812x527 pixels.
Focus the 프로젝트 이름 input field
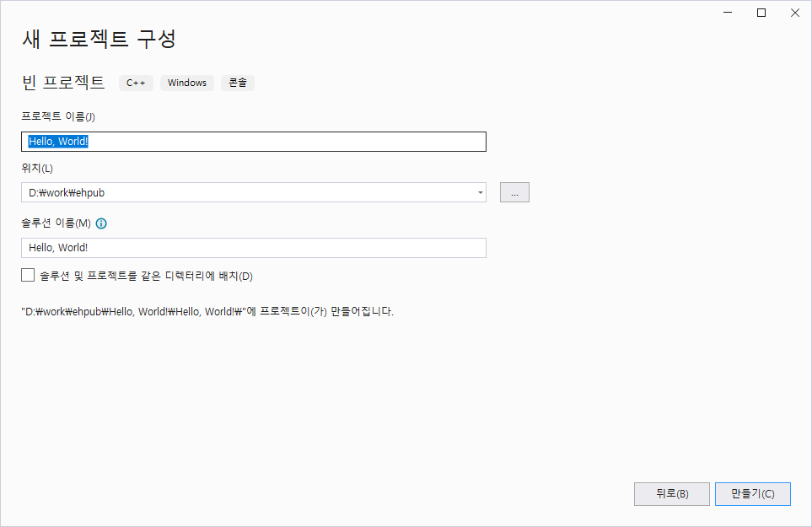click(x=253, y=141)
